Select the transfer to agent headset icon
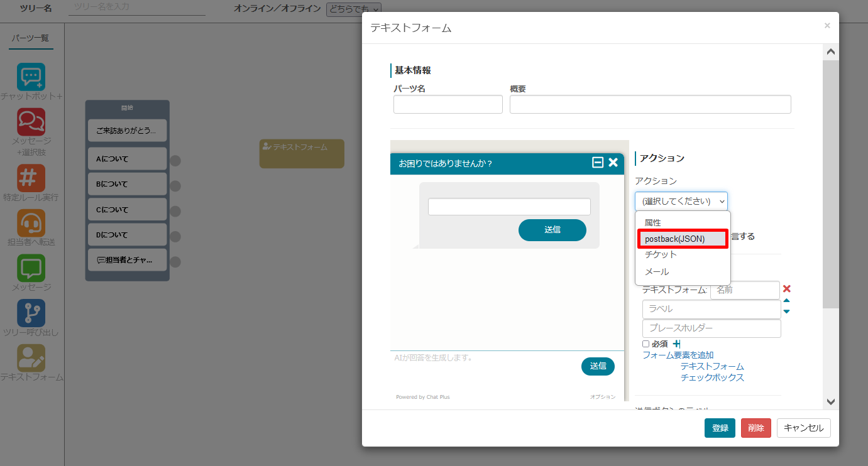This screenshot has width=868, height=466. [31, 222]
